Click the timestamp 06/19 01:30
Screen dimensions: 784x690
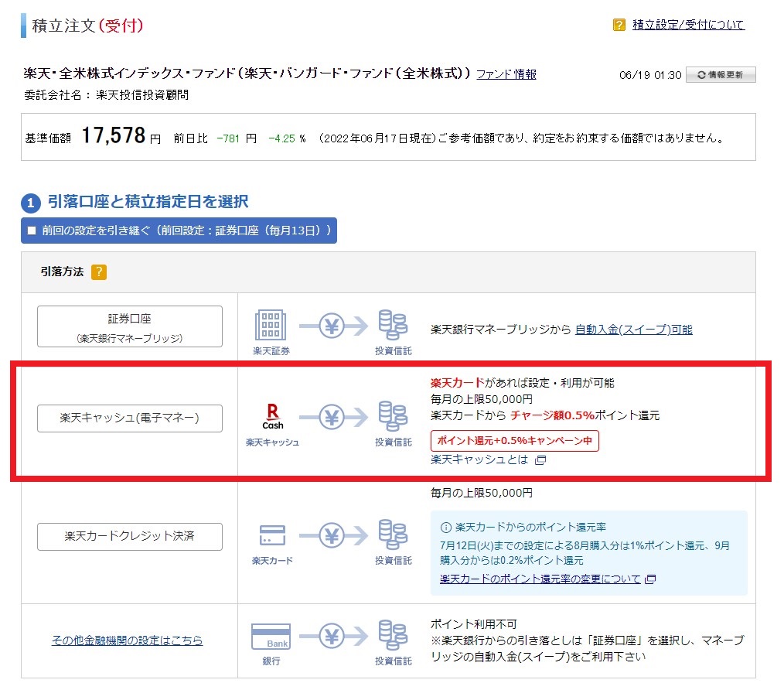(650, 75)
